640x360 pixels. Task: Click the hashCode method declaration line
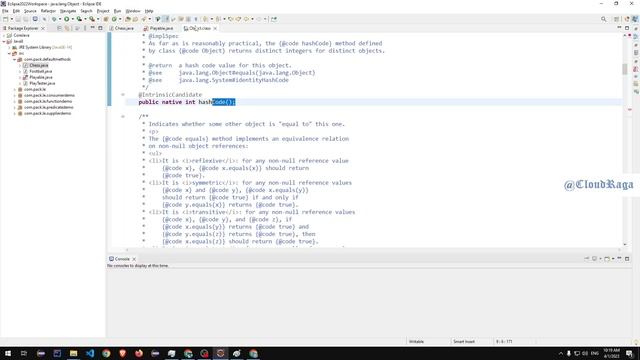click(187, 102)
